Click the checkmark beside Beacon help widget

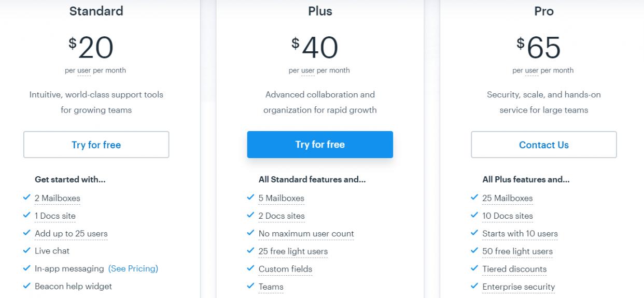click(x=27, y=286)
